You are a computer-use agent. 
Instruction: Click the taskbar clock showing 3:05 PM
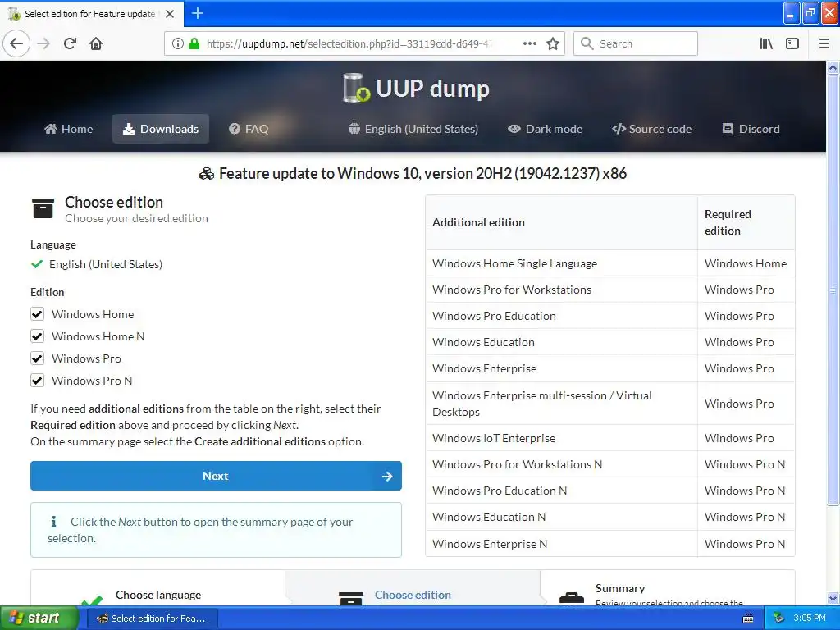coord(809,619)
